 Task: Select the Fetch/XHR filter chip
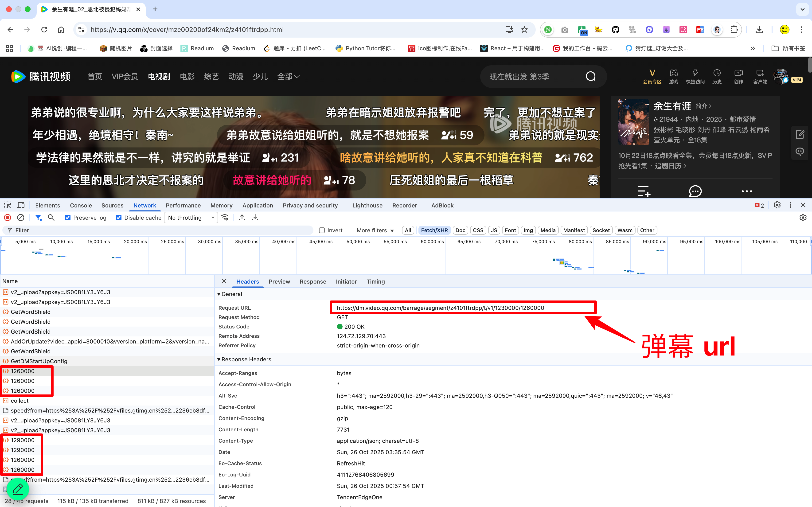434,230
